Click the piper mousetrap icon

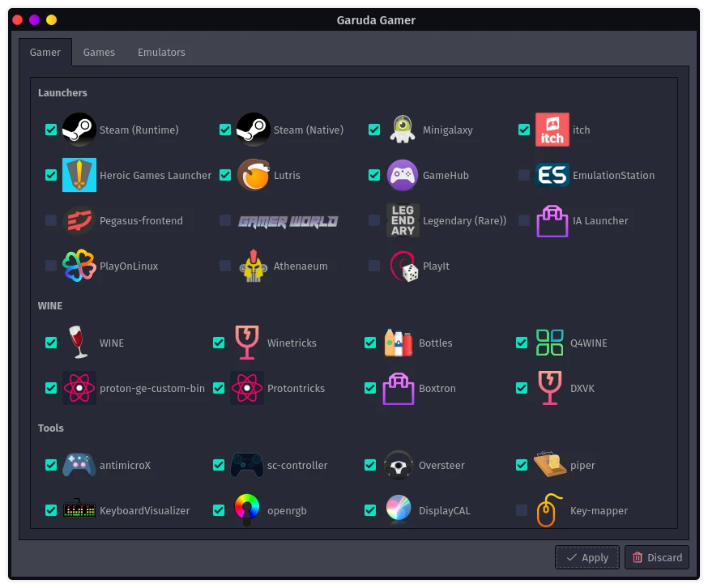point(549,464)
